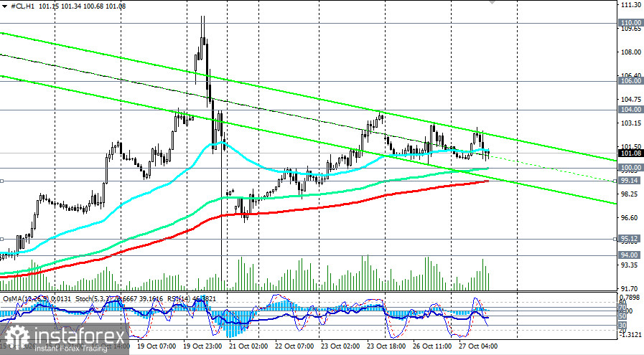Grab the right-end handle of the 95.12 line

615,239
